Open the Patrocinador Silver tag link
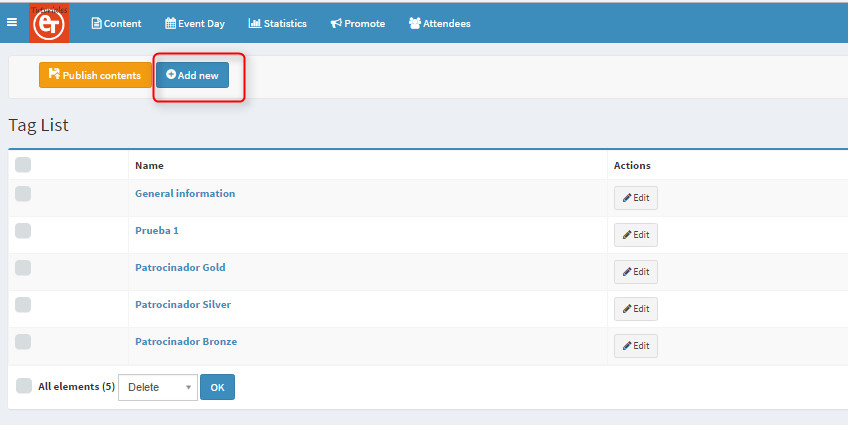 coord(183,304)
